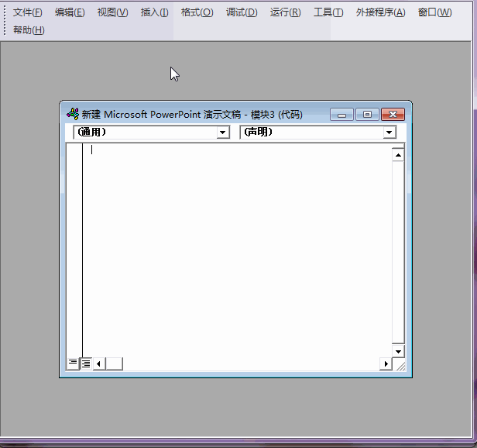Open the 运行(R) menu
The image size is (477, 448).
point(285,12)
